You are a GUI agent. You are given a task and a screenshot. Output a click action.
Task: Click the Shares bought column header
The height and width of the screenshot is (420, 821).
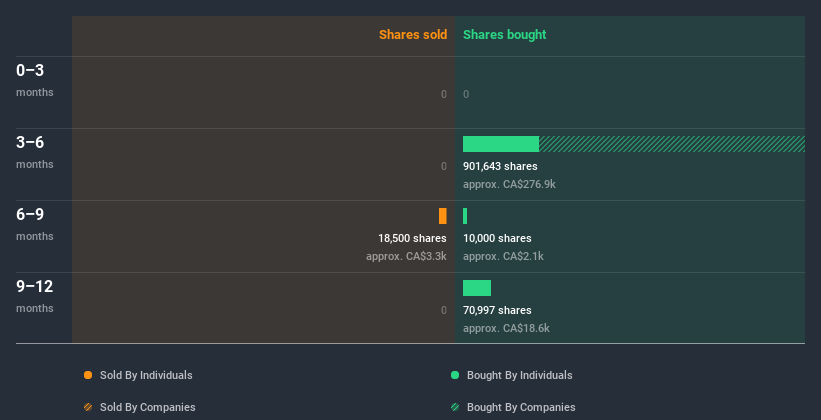click(505, 35)
